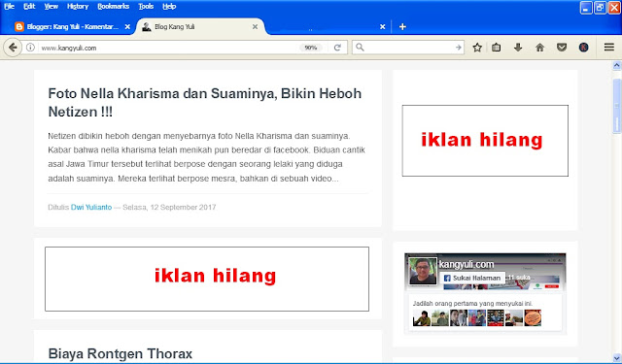Open the Downloads arrow icon
The height and width of the screenshot is (364, 622).
(x=518, y=48)
